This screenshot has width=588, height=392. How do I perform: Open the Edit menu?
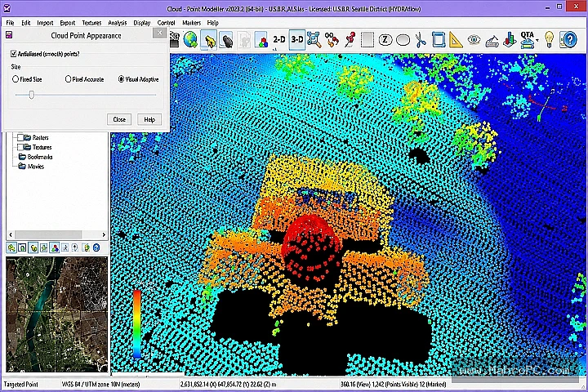click(25, 23)
